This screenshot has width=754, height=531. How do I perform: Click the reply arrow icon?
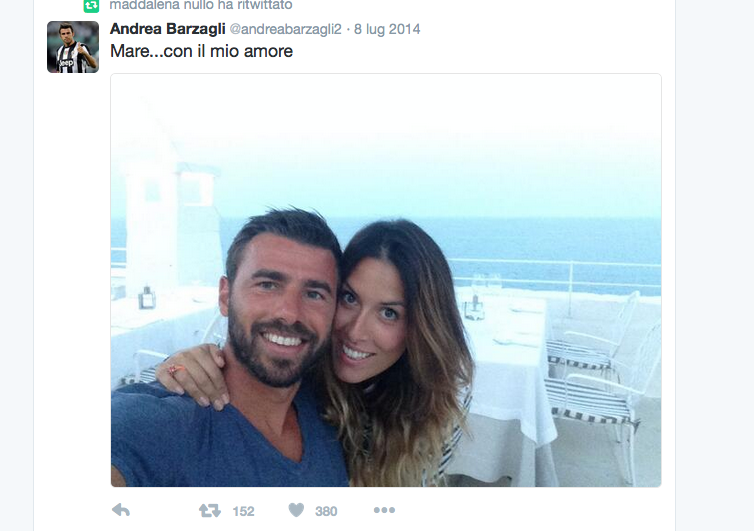[121, 510]
